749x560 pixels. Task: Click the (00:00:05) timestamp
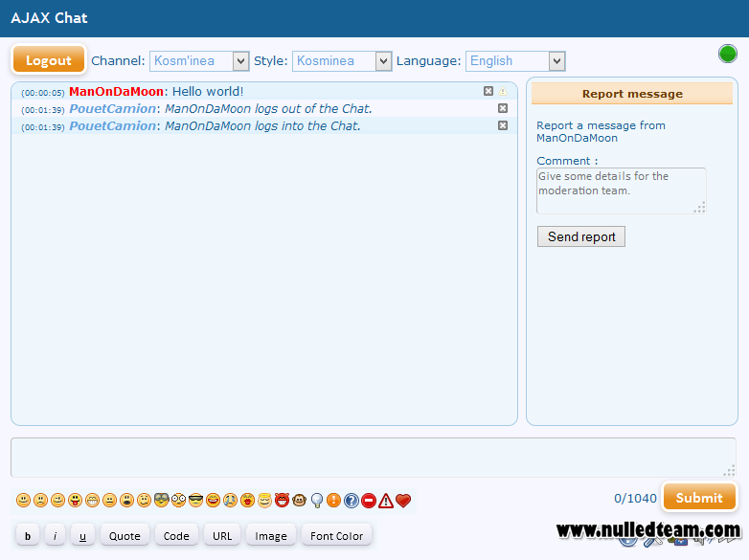pyautogui.click(x=43, y=93)
